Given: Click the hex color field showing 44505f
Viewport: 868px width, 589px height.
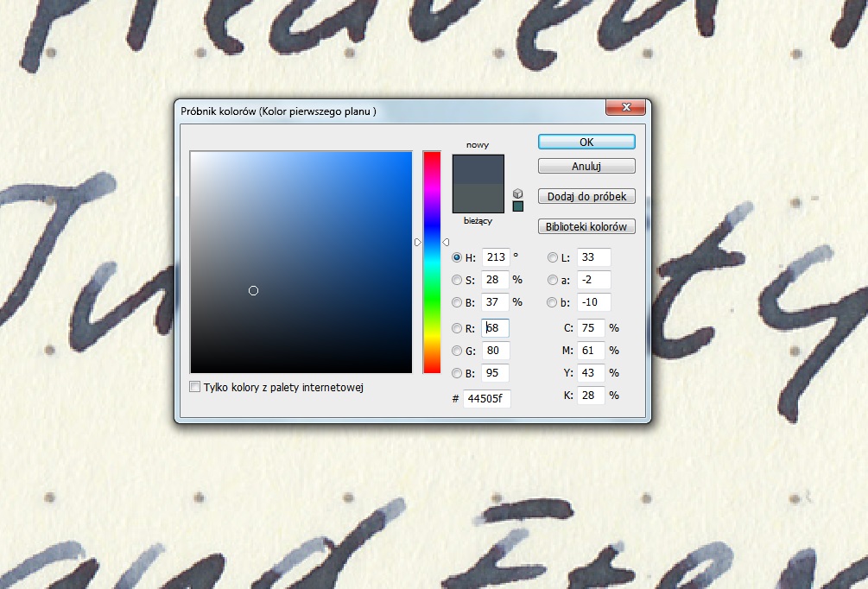Looking at the screenshot, I should tap(486, 399).
